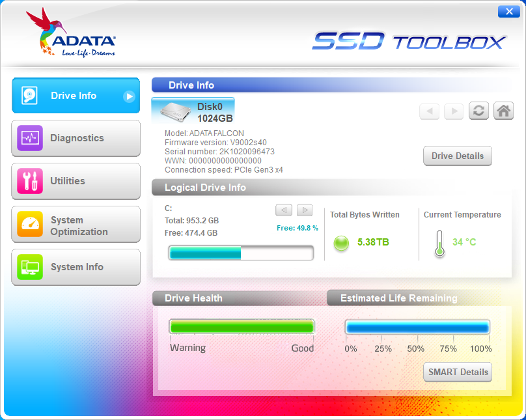Click the 'Firmware version: V9002s40' line

215,142
